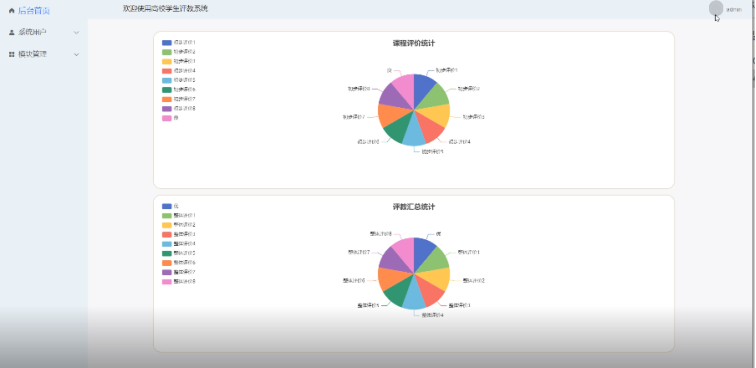Screen dimensions: 756x368
Task: Toggle the blue legend item in 课程评价统计
Action: pyautogui.click(x=179, y=42)
